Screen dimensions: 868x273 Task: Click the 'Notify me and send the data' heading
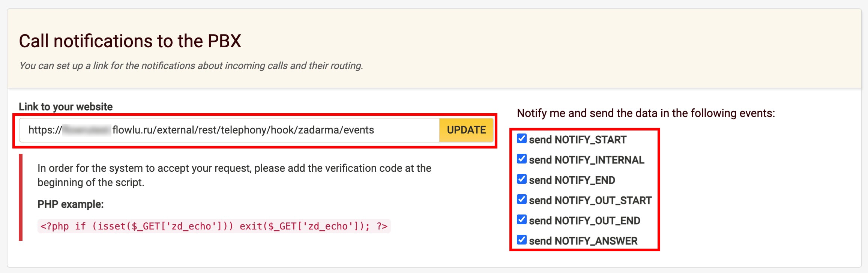pyautogui.click(x=646, y=113)
